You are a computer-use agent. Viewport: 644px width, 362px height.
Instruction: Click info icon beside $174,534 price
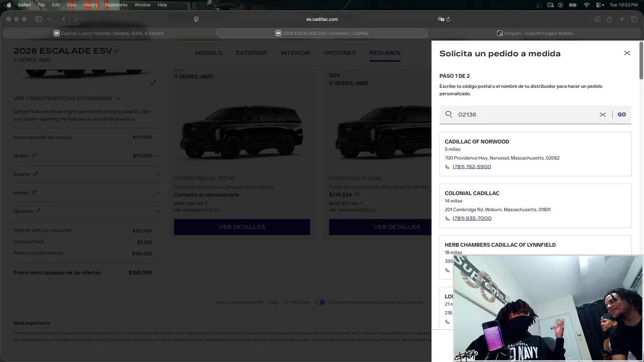click(357, 195)
